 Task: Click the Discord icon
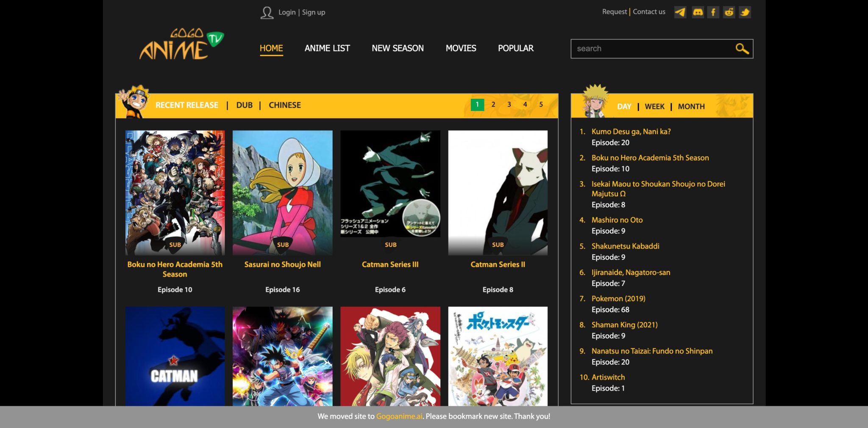pyautogui.click(x=697, y=12)
